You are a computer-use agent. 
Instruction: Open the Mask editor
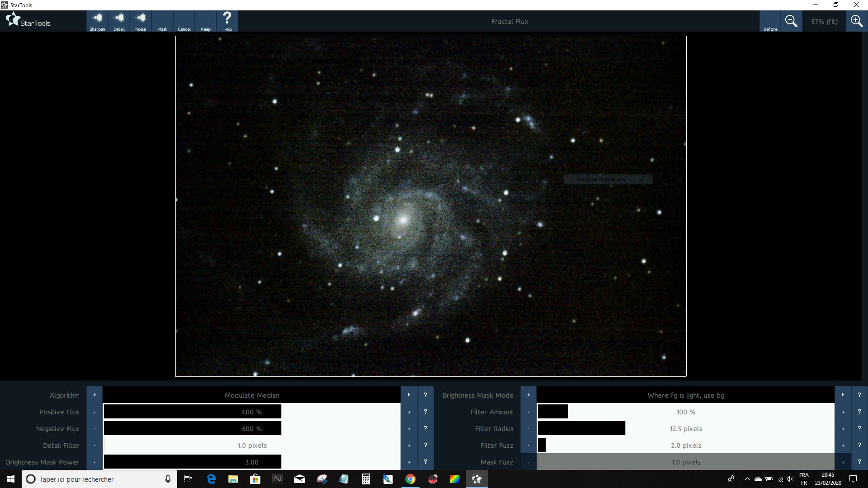(162, 21)
